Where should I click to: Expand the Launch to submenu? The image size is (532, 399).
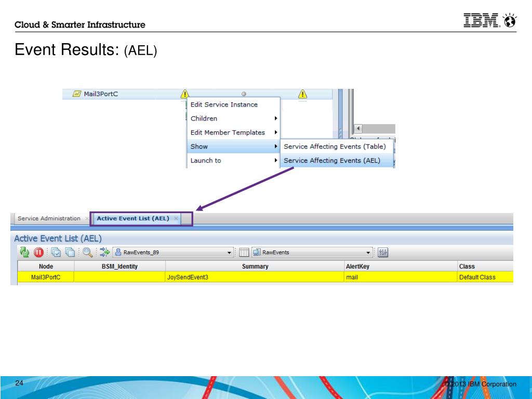coord(233,161)
